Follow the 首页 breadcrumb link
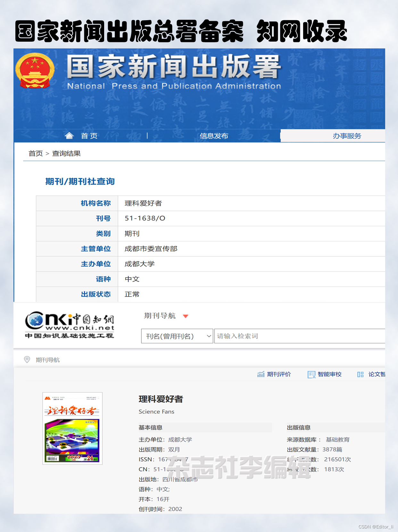Image resolution: width=398 pixels, height=532 pixels. tap(36, 154)
